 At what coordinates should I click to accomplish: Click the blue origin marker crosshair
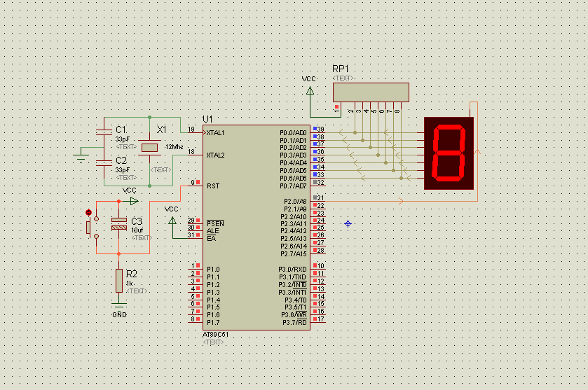click(348, 223)
